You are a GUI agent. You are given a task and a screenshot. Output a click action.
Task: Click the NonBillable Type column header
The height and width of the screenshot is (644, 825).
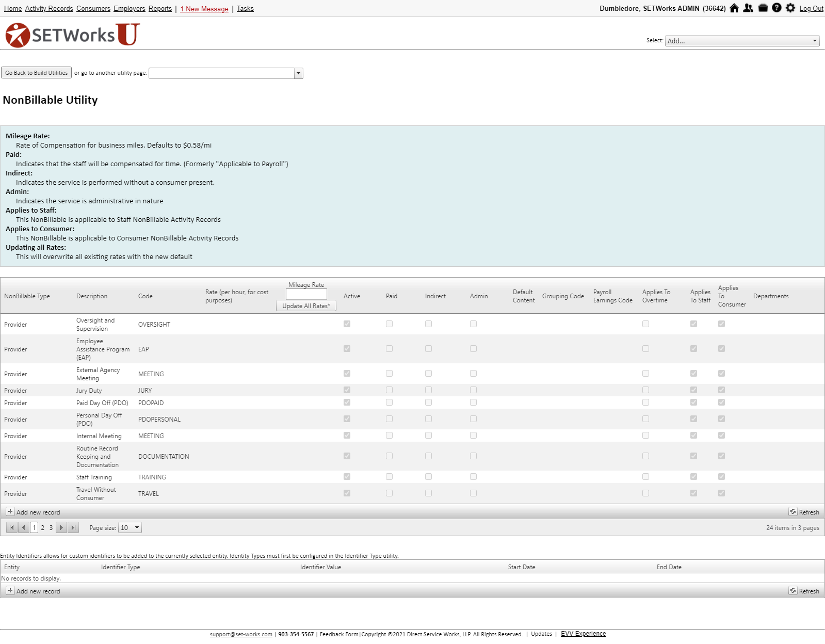click(x=27, y=296)
